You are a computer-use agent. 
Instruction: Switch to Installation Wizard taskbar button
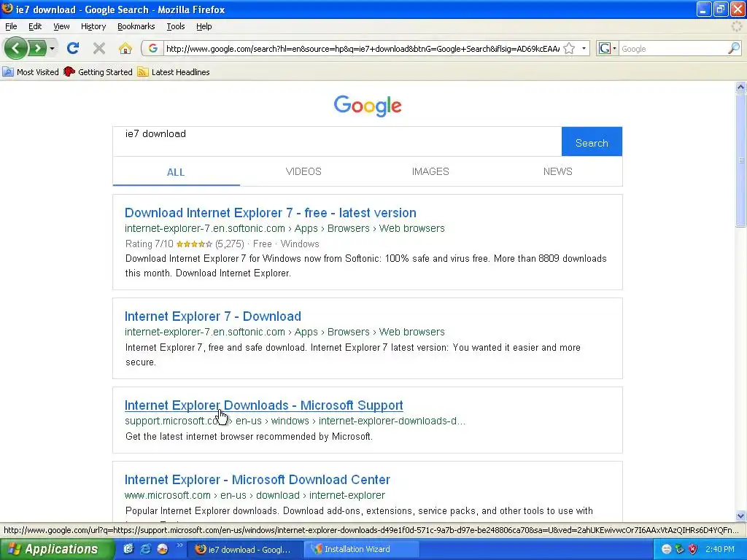tap(361, 550)
